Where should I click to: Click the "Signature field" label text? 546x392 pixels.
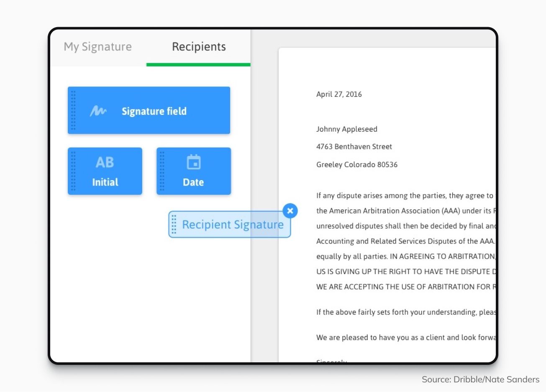point(154,111)
